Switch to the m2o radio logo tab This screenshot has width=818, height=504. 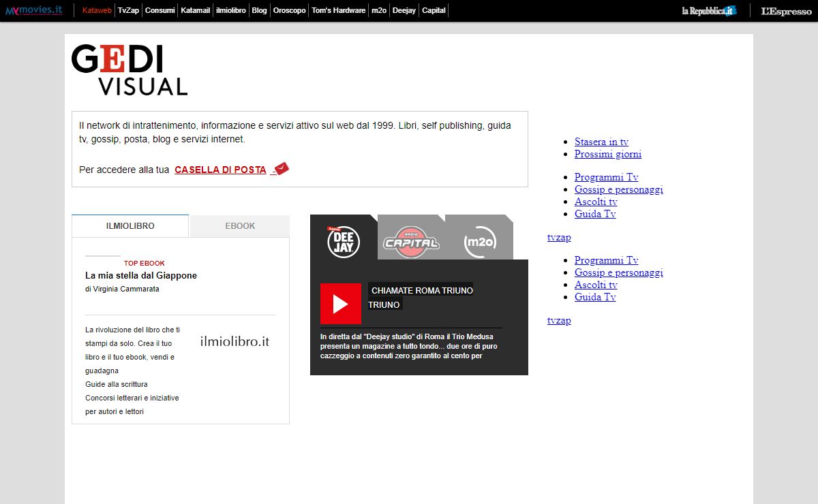pyautogui.click(x=479, y=242)
